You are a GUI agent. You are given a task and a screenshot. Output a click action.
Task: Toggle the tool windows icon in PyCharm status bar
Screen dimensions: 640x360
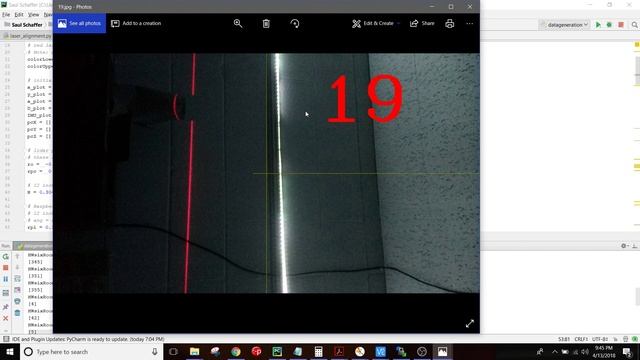click(x=6, y=339)
